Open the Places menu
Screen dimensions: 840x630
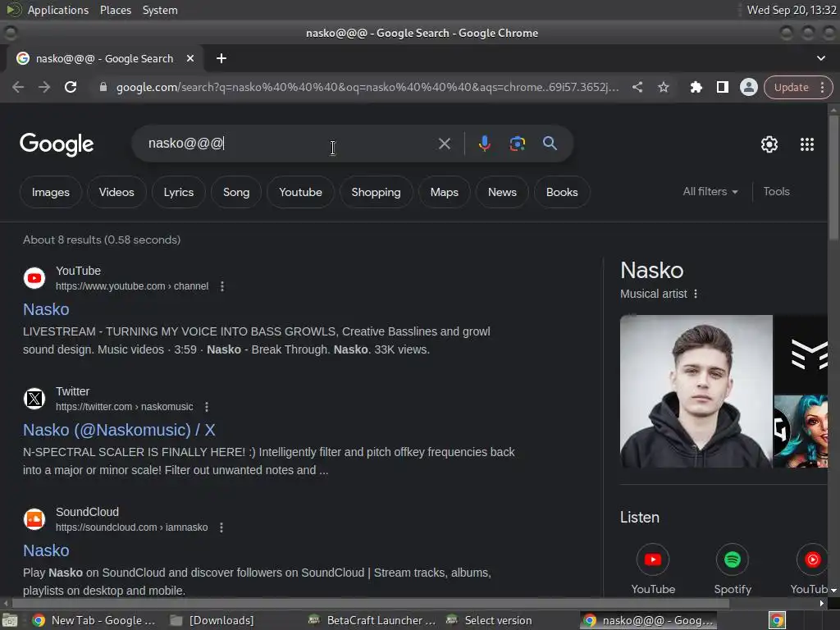coord(116,10)
